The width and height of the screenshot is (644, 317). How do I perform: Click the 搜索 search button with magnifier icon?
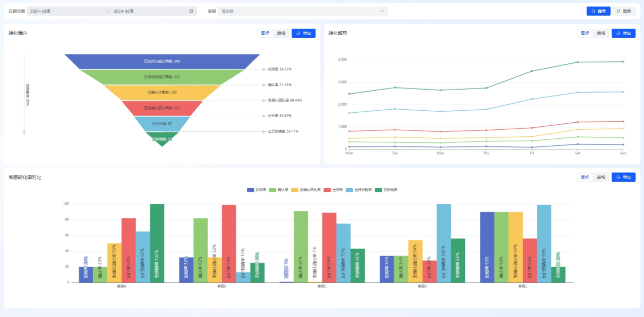pos(598,11)
